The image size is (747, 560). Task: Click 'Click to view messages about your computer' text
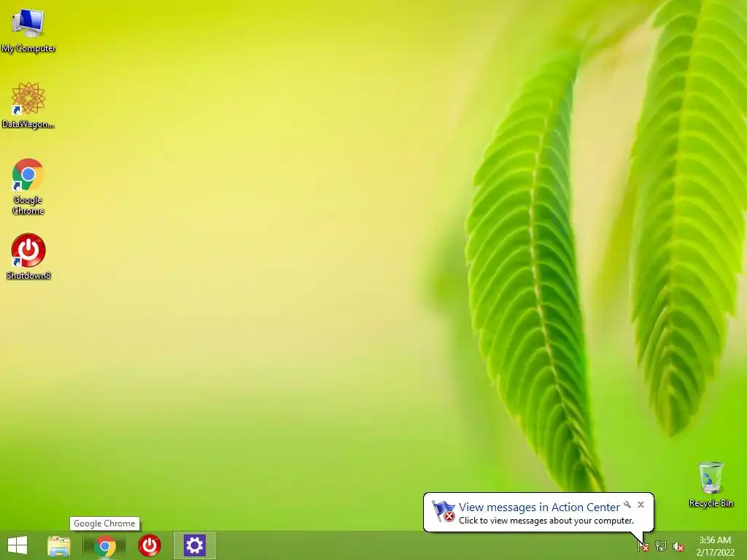pyautogui.click(x=546, y=521)
